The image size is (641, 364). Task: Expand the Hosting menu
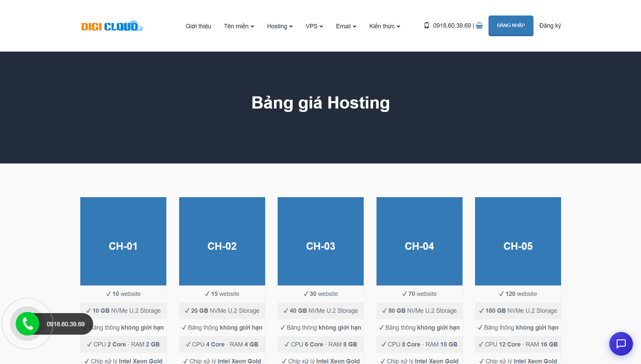280,26
